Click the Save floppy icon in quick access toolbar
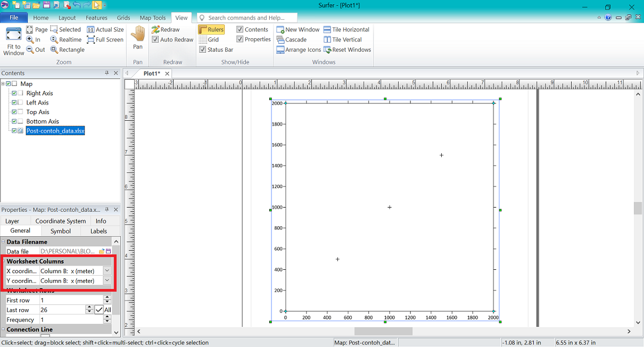Image resolution: width=644 pixels, height=347 pixels. 46,5
